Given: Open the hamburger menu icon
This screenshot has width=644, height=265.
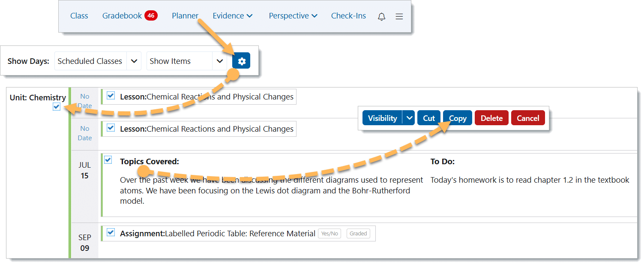Looking at the screenshot, I should tap(399, 16).
